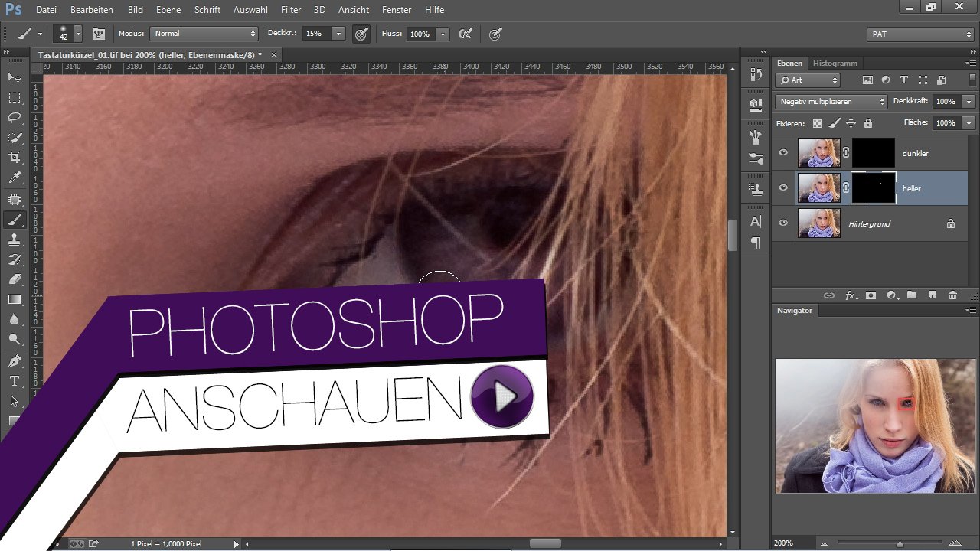Enable airbrush mode
The height and width of the screenshot is (551, 980).
tap(465, 34)
